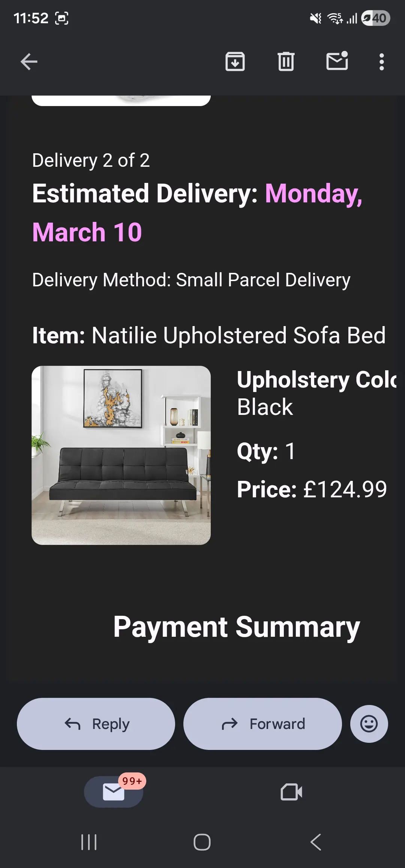
Task: Switch to the Mail tab
Action: tap(114, 792)
